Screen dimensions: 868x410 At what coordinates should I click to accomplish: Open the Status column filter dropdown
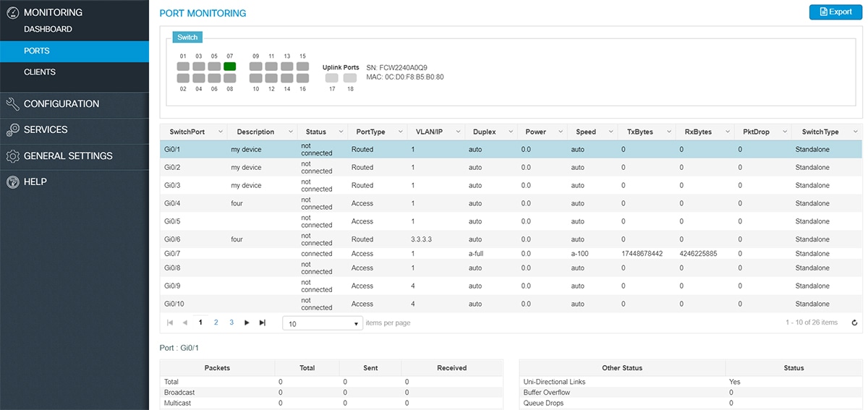coord(341,132)
